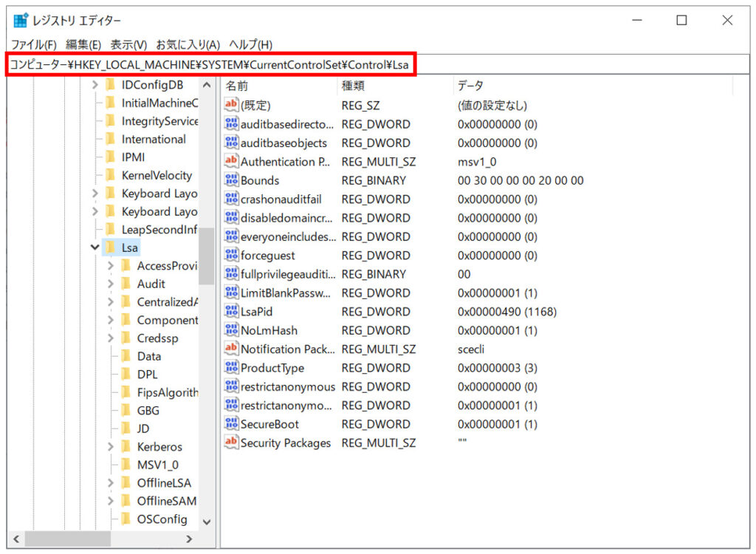Screen dimensions: 756x554
Task: Click the IPMI folder icon
Action: point(111,157)
